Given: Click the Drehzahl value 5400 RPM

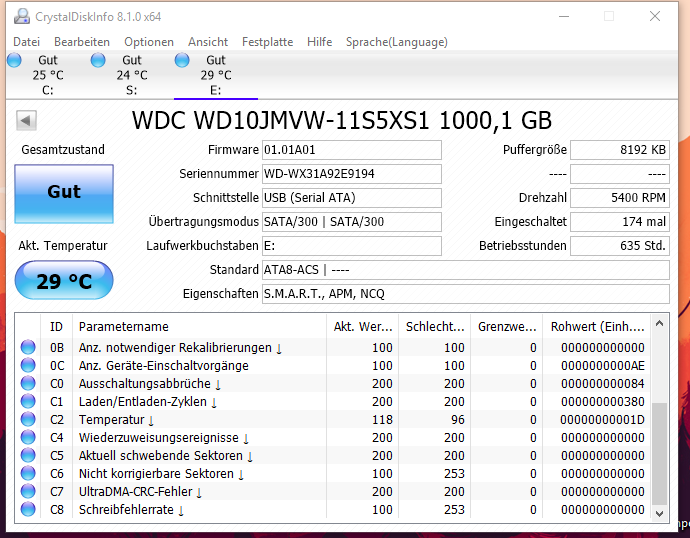Looking at the screenshot, I should pyautogui.click(x=620, y=198).
